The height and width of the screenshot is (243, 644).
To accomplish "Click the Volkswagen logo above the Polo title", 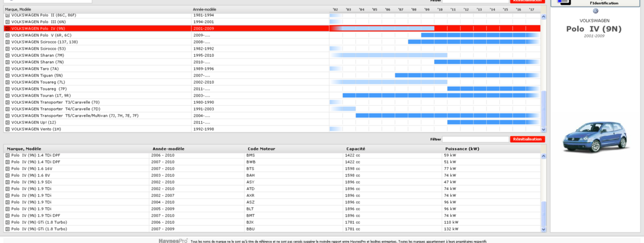I will 595,11.
